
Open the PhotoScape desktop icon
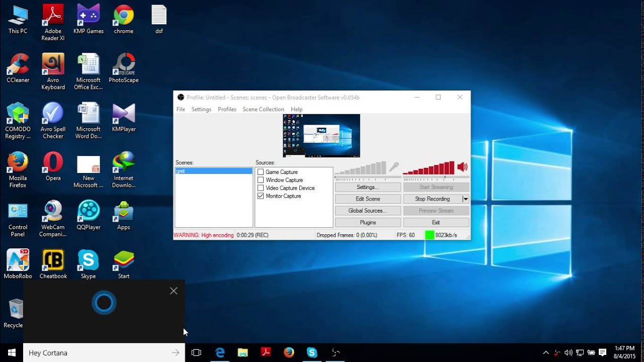tap(124, 68)
